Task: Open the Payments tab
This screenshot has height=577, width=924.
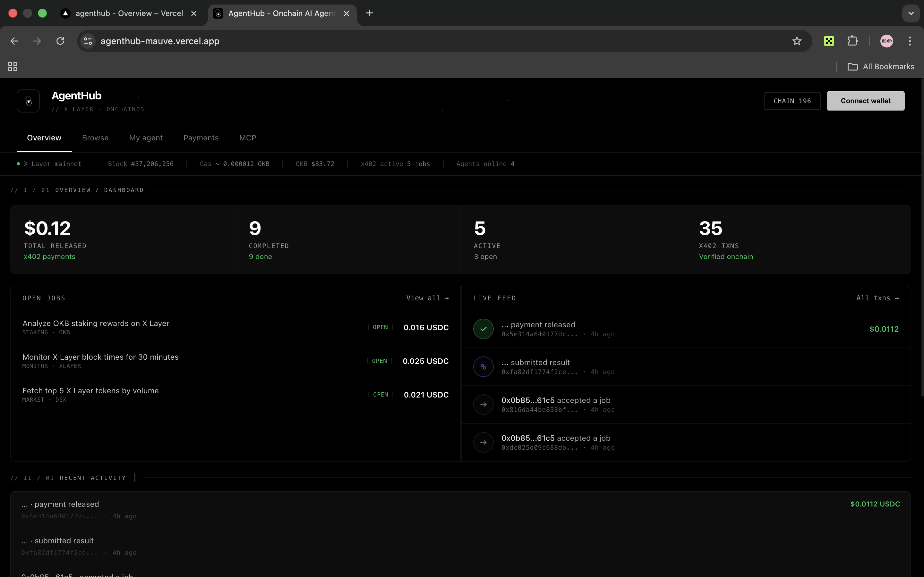Action: [x=201, y=138]
